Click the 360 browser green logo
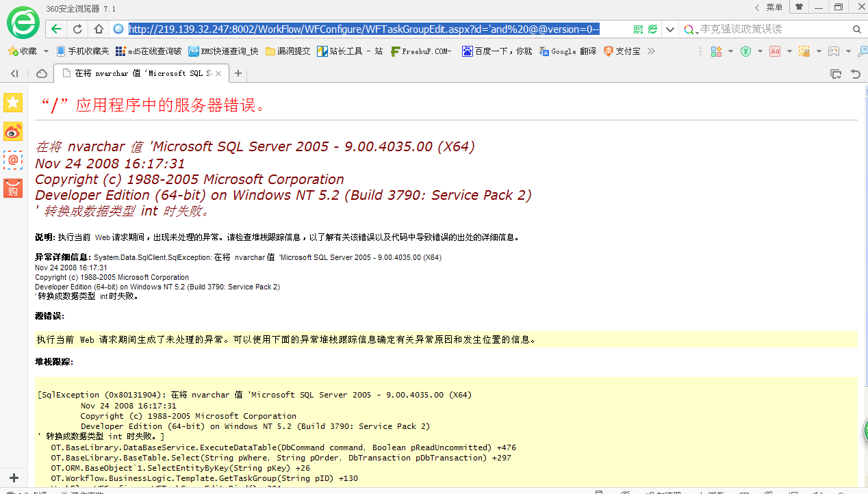Viewport: 868px width, 494px height. tap(23, 23)
